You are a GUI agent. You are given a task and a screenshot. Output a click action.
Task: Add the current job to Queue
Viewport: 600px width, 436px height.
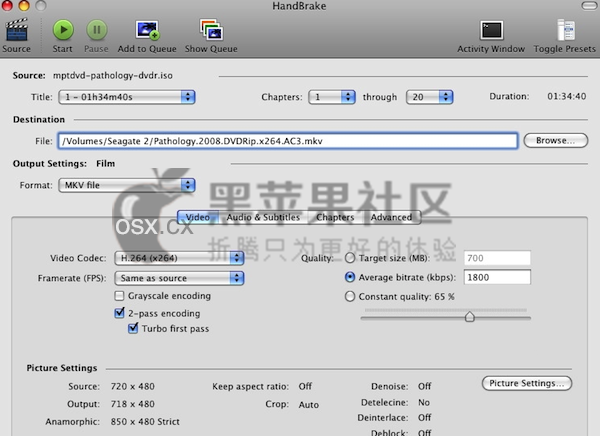[147, 30]
